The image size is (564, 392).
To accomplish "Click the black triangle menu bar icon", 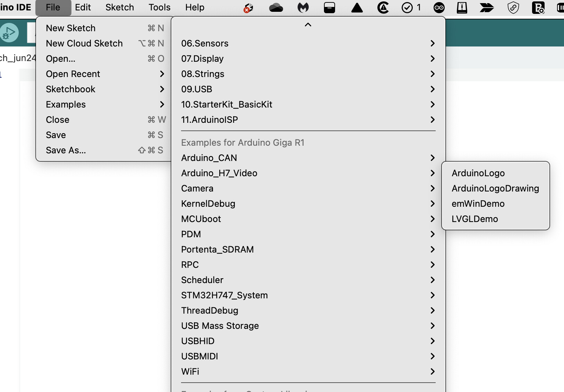I will point(357,8).
